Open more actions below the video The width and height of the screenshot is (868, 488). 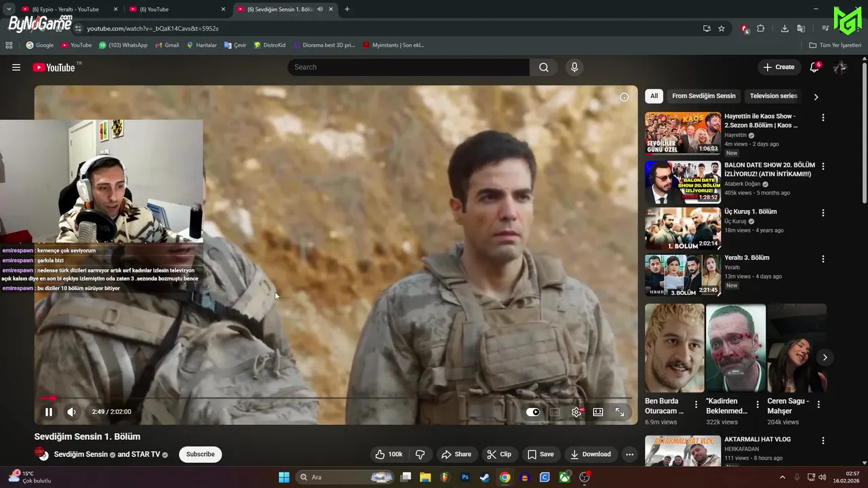630,454
